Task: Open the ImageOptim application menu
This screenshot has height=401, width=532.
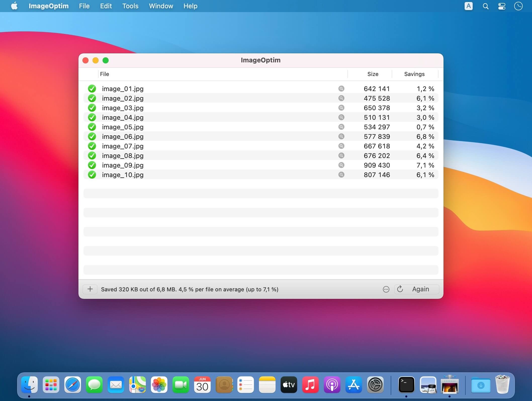Action: [49, 6]
